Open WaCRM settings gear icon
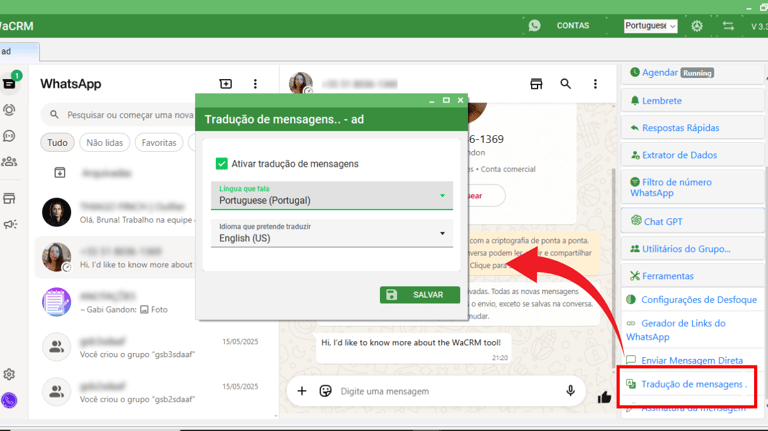Image resolution: width=768 pixels, height=431 pixels. (x=696, y=26)
